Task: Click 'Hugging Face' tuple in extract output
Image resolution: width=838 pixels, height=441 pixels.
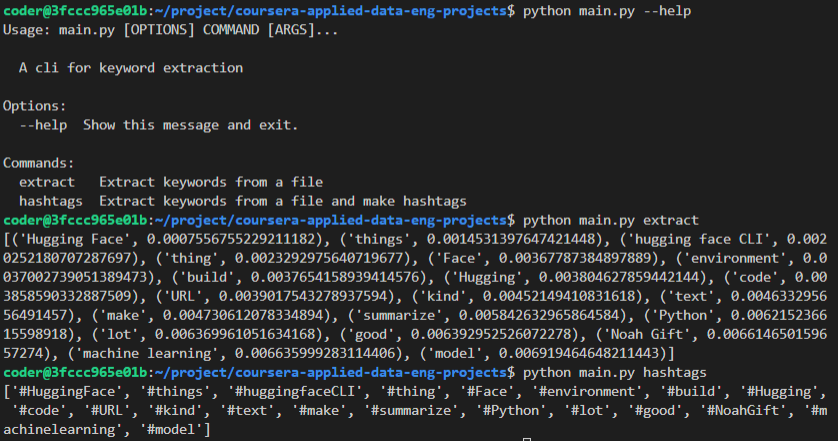Action: pyautogui.click(x=170, y=239)
